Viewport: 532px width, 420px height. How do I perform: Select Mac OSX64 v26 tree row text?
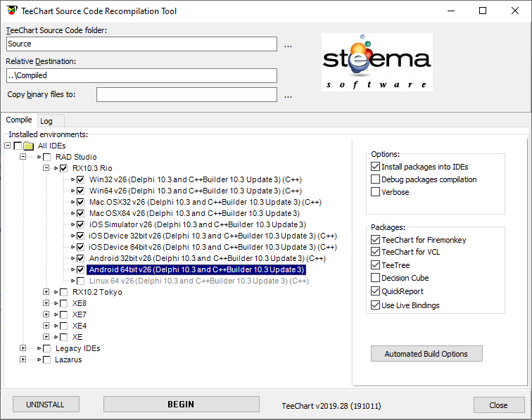coord(194,213)
